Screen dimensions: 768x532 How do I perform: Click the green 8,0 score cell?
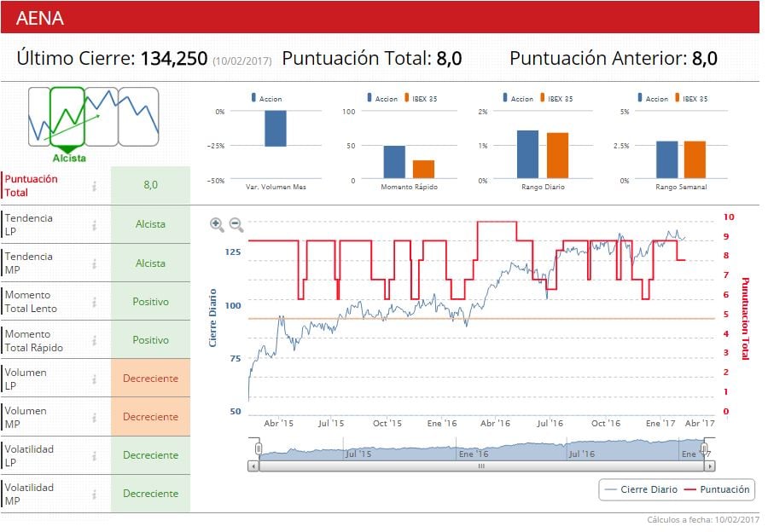click(150, 185)
